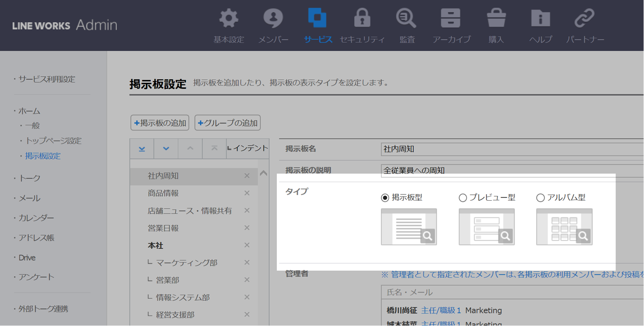This screenshot has height=326, width=644.
Task: Open カレンダー in the left sidebar
Action: coord(36,218)
